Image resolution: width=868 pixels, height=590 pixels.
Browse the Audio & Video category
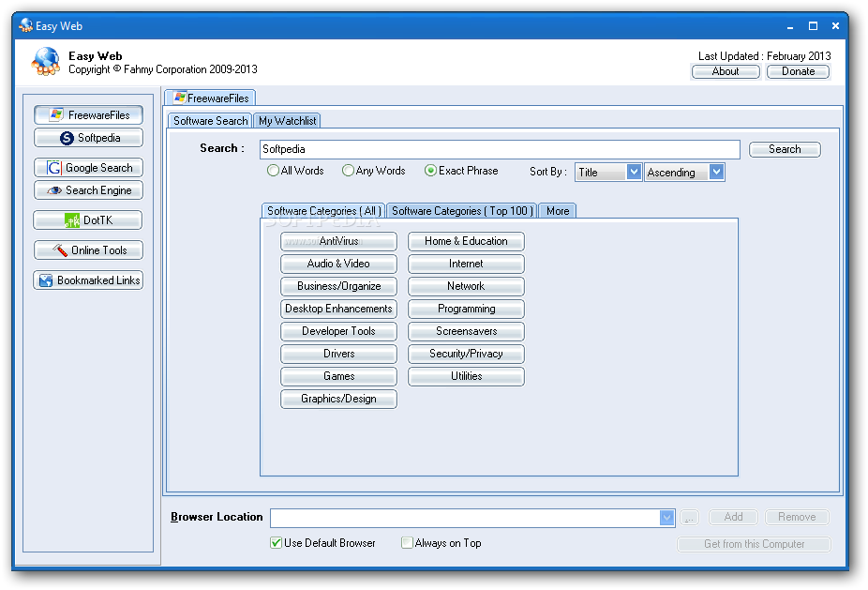click(338, 264)
